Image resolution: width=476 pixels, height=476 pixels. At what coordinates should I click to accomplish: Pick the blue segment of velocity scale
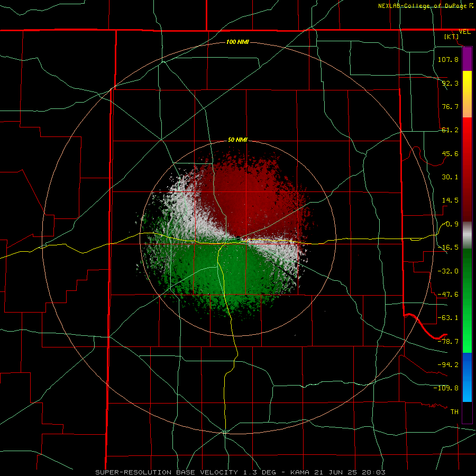467,377
